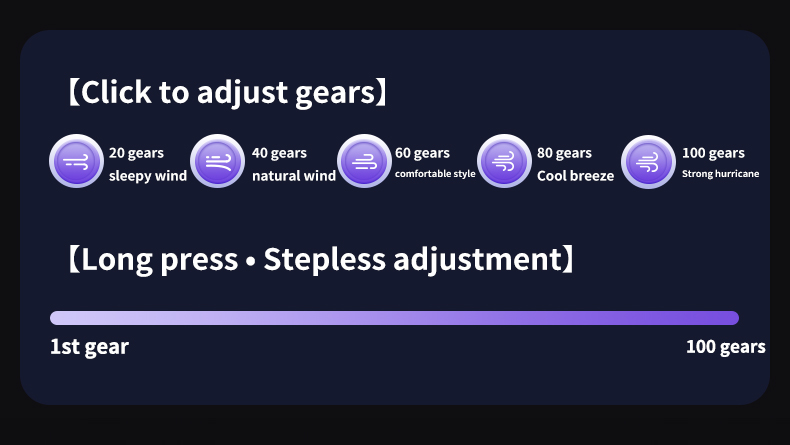Activate the 100 gears strong hurricane icon

click(x=648, y=162)
